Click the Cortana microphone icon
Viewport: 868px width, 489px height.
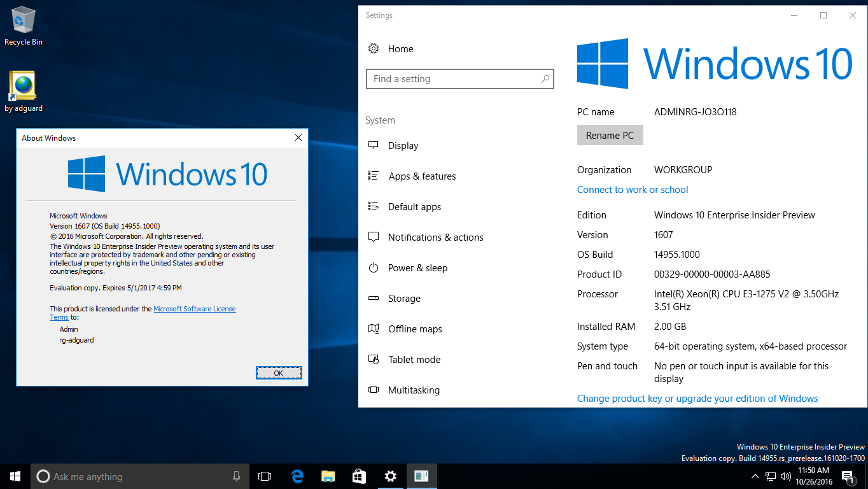click(x=236, y=476)
